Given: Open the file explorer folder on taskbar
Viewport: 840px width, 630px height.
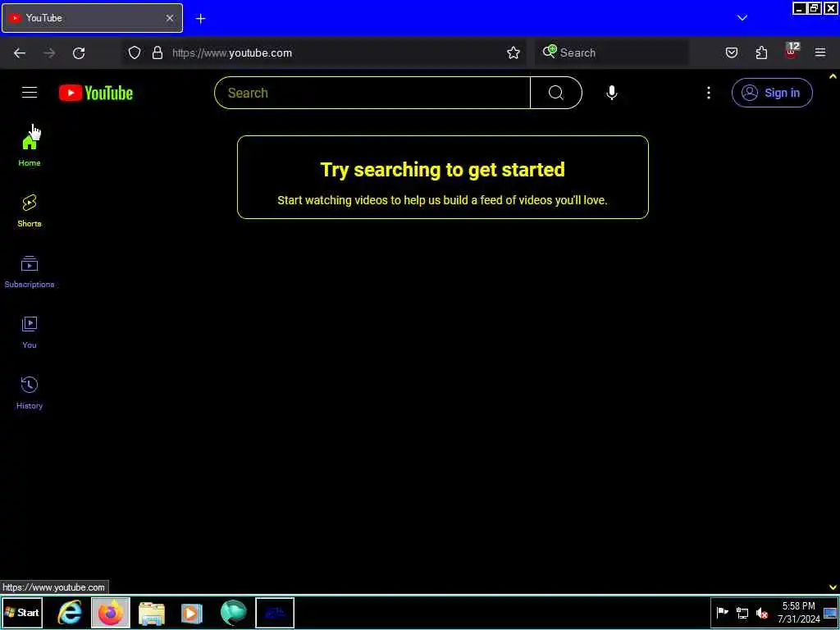Looking at the screenshot, I should click(x=152, y=614).
